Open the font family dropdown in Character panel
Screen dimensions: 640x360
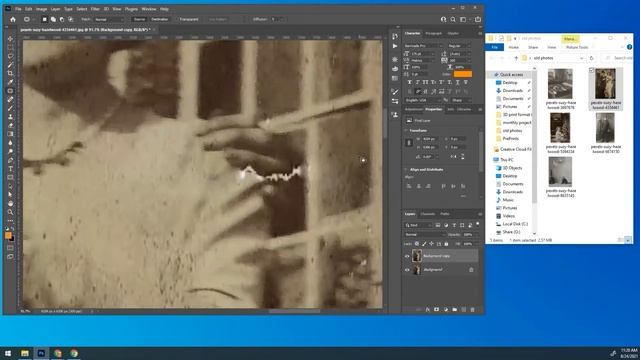coord(423,46)
